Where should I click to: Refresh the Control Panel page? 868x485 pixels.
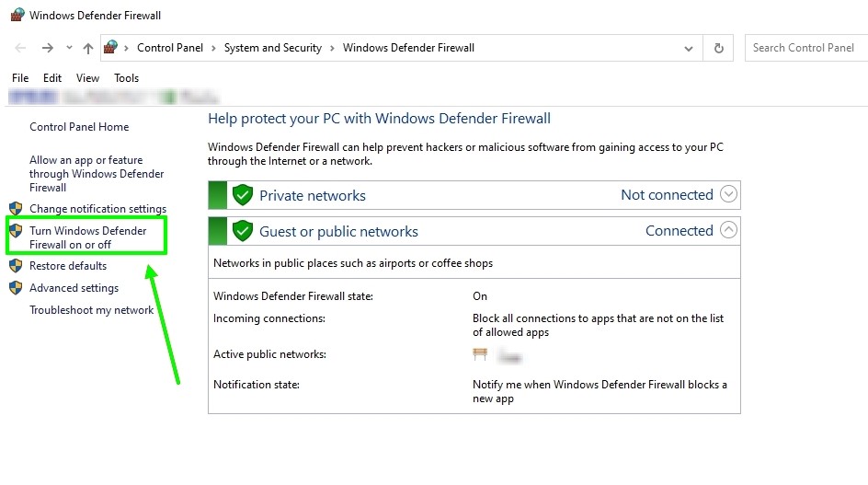pos(718,48)
